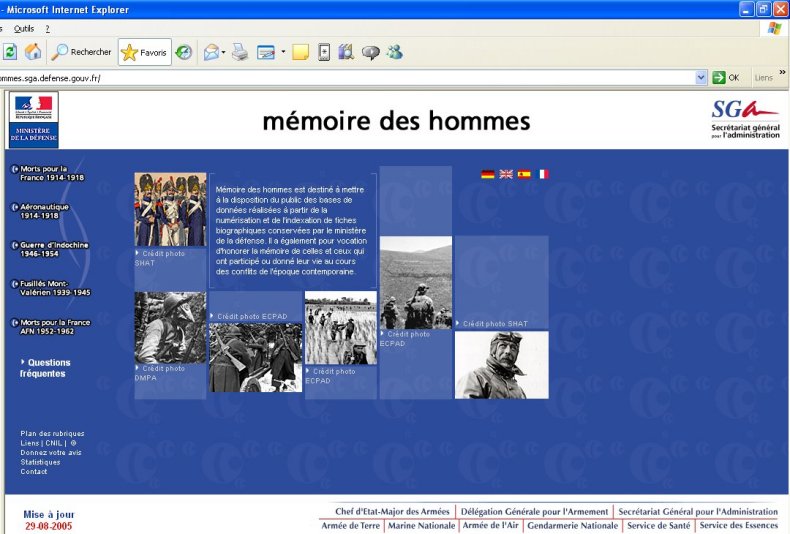Viewport: 790px width, 534px height.
Task: Open the Statistiques link
Action: tap(40, 462)
